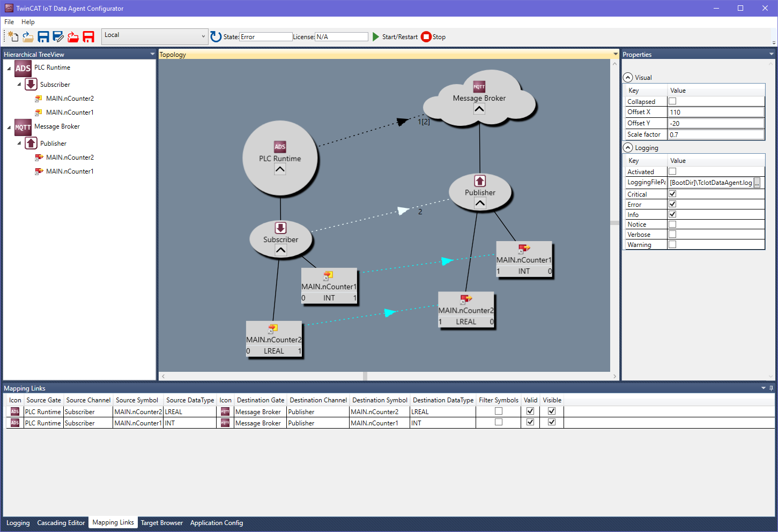778x532 pixels.
Task: Click the Offset X value field
Action: (x=716, y=112)
